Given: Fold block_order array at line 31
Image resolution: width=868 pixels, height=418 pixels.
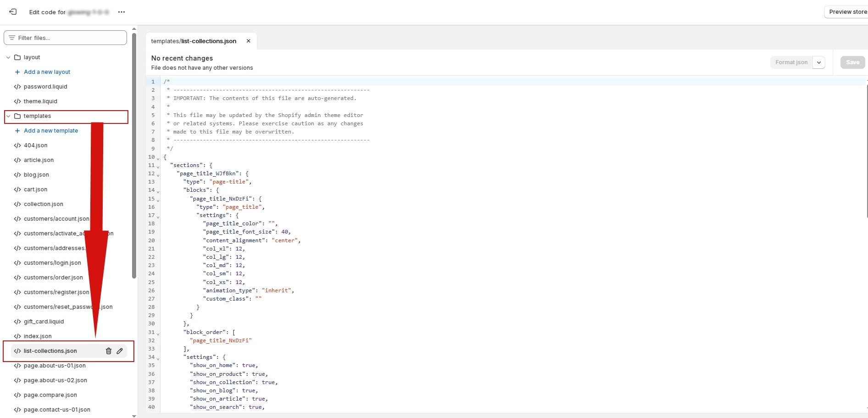Looking at the screenshot, I should (158, 334).
